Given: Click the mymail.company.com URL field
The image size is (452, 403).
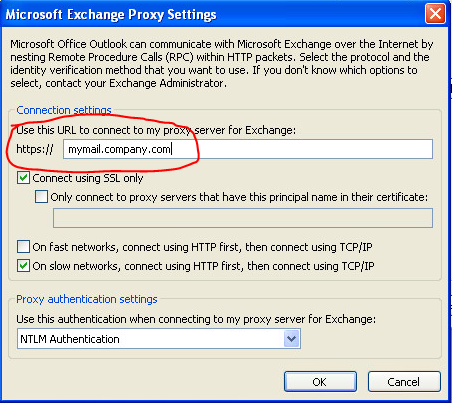Looking at the screenshot, I should [x=248, y=149].
